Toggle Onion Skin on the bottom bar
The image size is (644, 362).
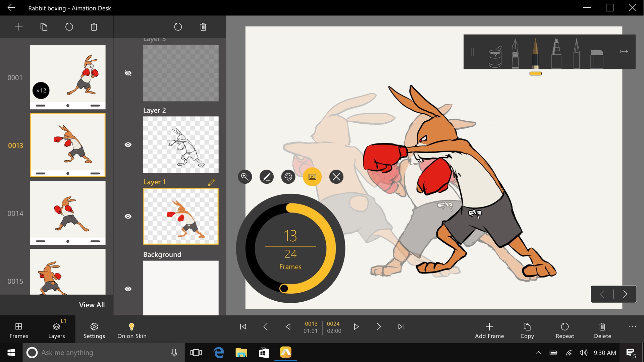[132, 330]
